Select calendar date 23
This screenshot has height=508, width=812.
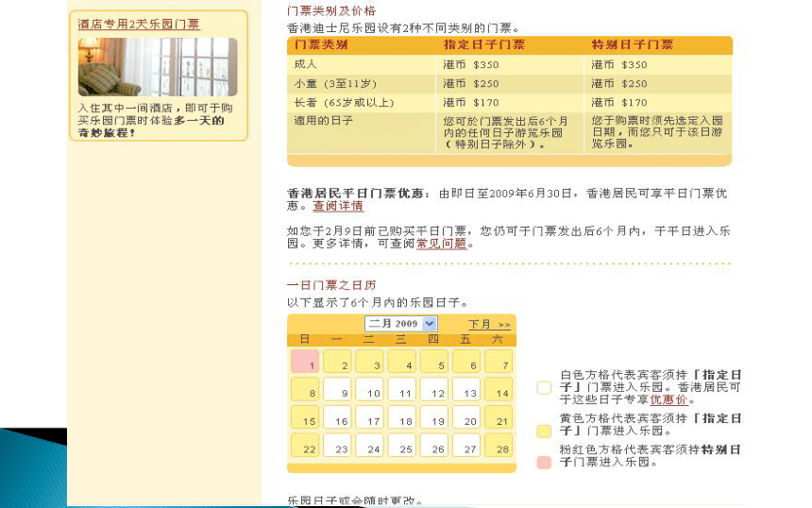point(337,446)
